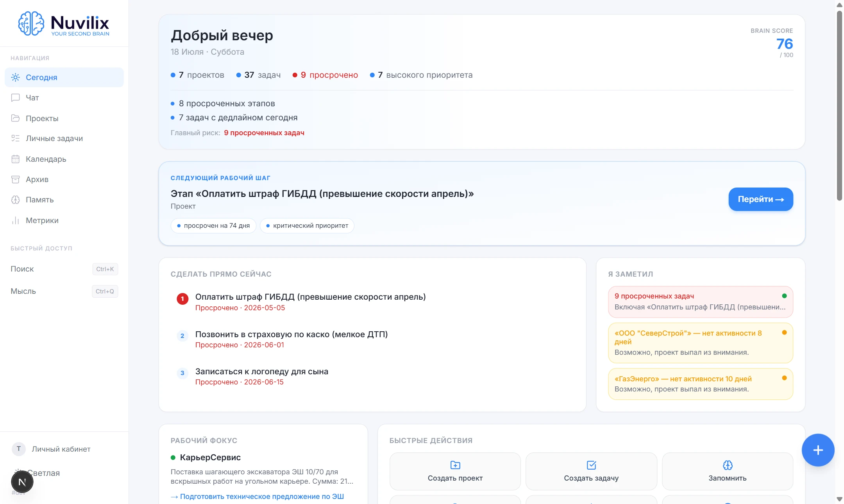The width and height of the screenshot is (844, 504).
Task: Click red priority badge number 1
Action: coord(182,299)
